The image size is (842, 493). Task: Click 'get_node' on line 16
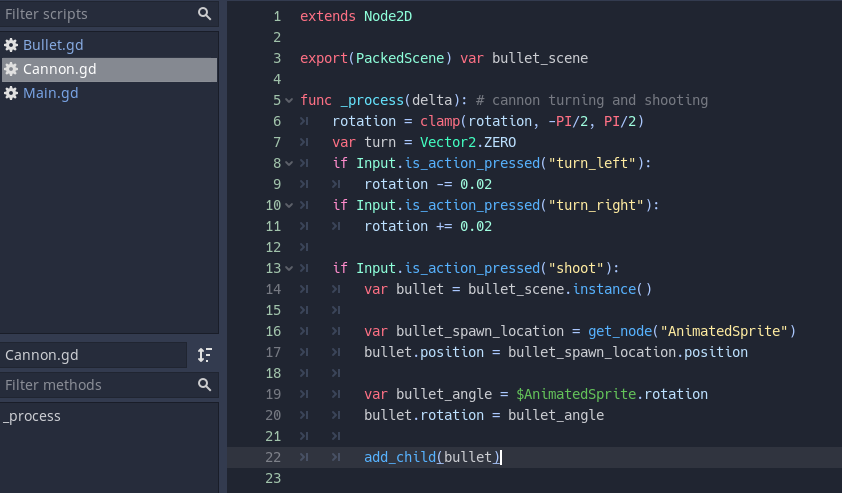point(620,331)
